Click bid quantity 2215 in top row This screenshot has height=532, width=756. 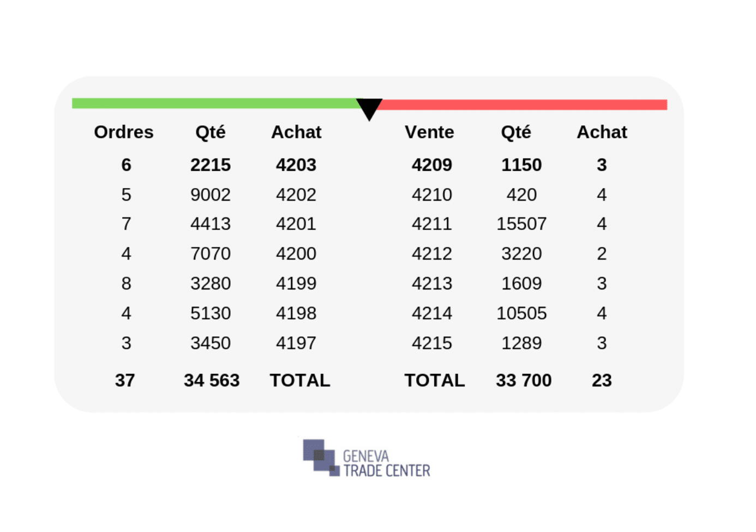click(x=211, y=165)
